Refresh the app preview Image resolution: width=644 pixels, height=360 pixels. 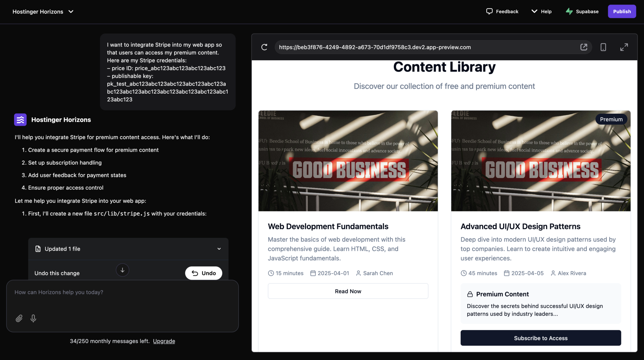[264, 47]
